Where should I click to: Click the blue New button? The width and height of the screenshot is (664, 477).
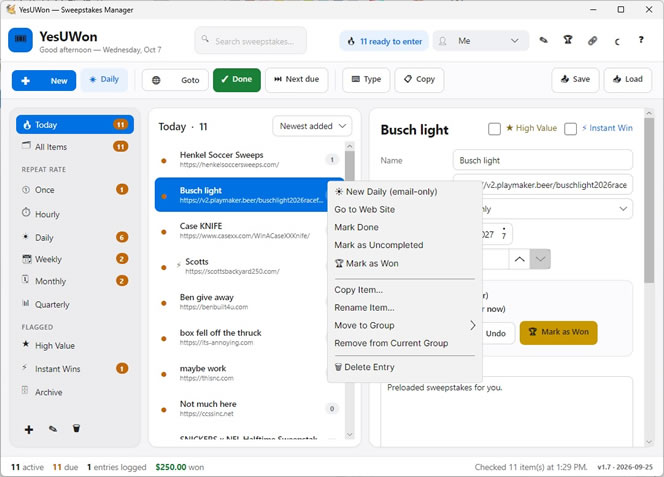(x=44, y=80)
